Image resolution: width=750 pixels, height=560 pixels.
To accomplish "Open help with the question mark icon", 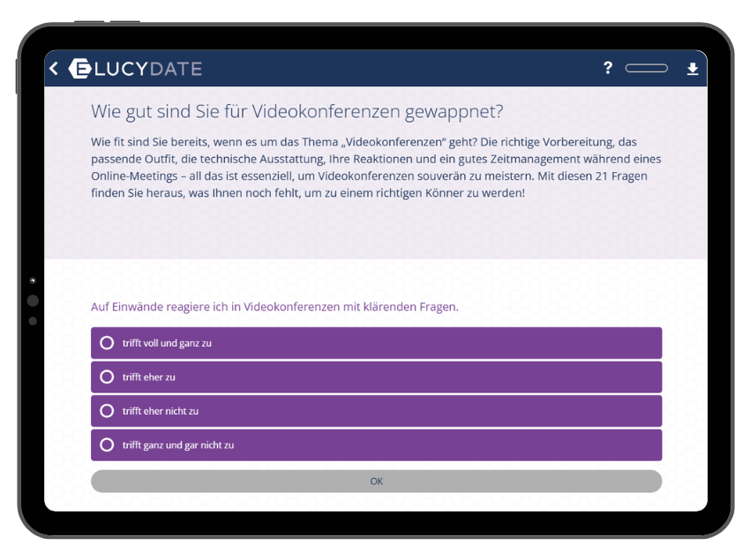I will pyautogui.click(x=607, y=68).
